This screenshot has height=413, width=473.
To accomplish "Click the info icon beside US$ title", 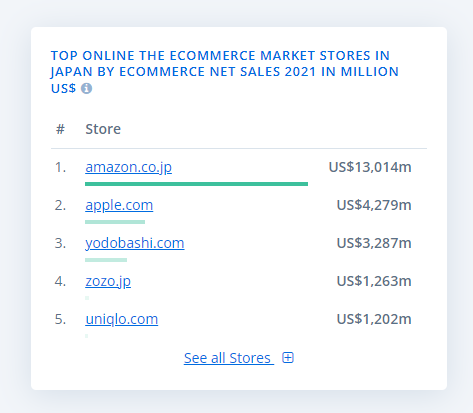I will pyautogui.click(x=86, y=88).
